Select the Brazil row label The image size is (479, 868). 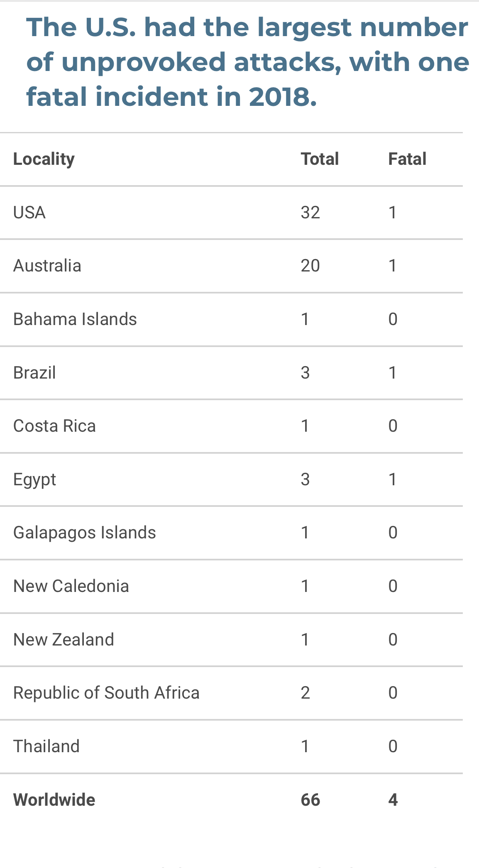(34, 373)
